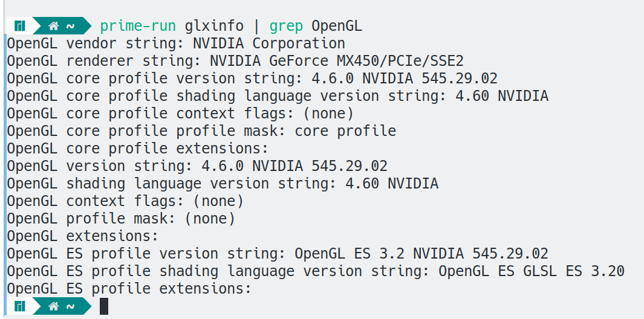Click the grep command word
Image resolution: width=644 pixels, height=319 pixels.
[286, 26]
